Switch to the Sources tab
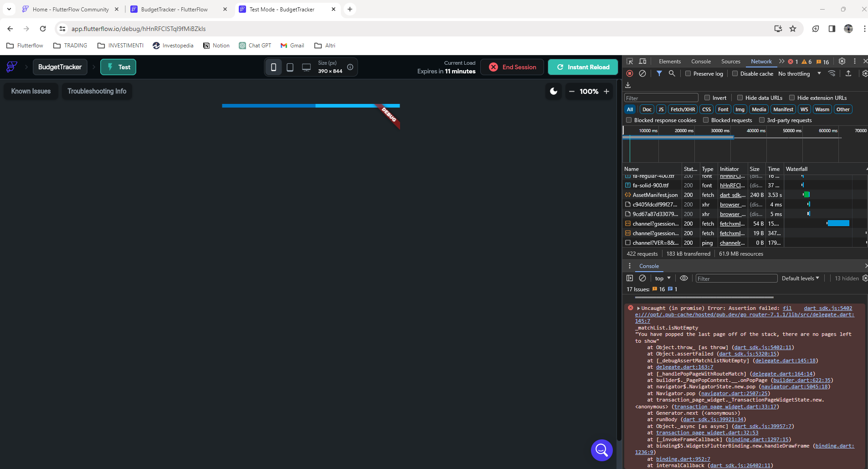Viewport: 868px width, 469px height. pyautogui.click(x=731, y=61)
